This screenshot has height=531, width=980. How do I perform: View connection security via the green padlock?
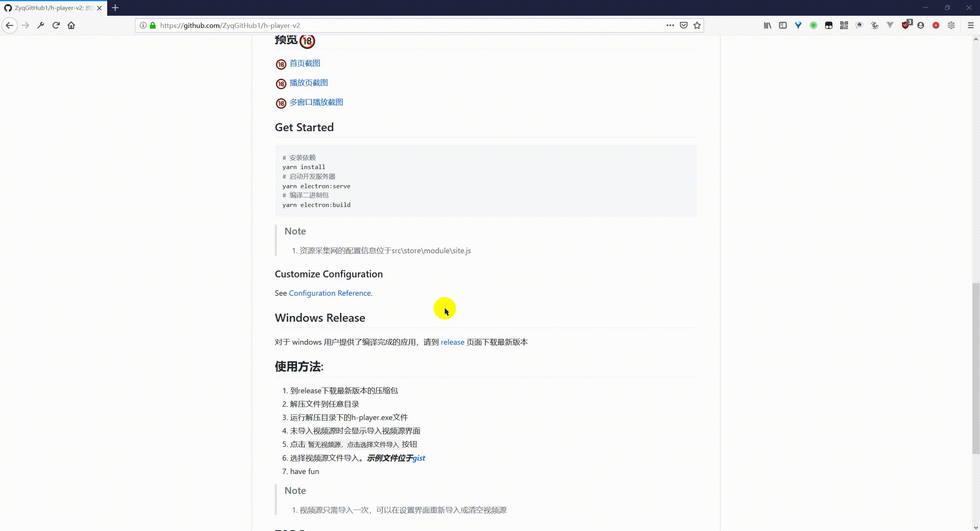153,26
